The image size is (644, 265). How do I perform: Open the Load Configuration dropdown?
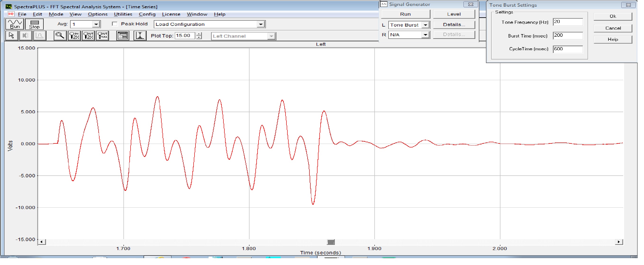coord(261,24)
